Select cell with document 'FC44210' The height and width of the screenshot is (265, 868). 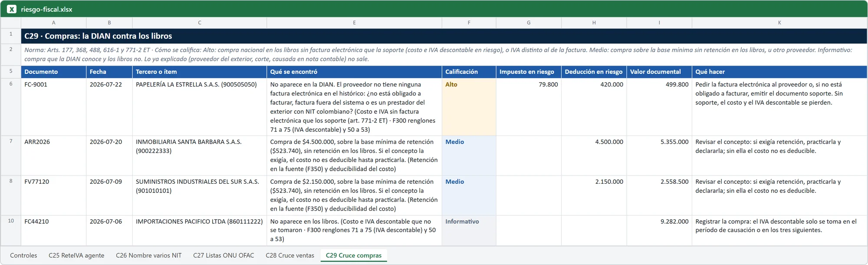tap(53, 230)
